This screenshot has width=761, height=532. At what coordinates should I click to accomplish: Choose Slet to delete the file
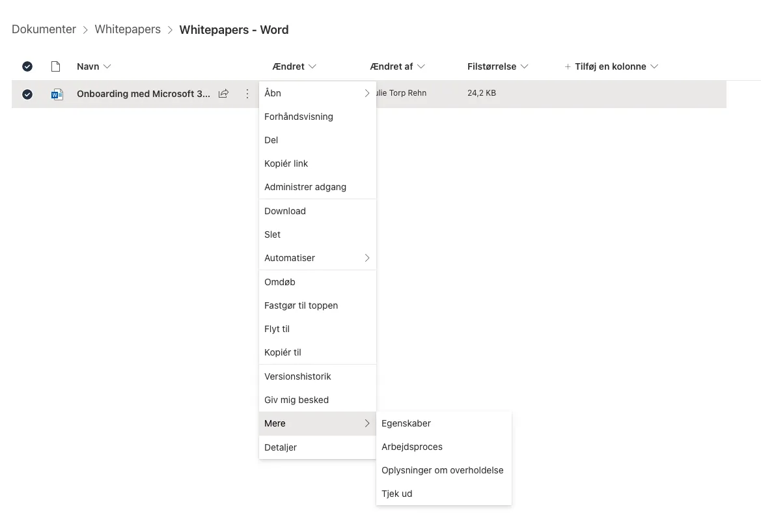(318, 234)
